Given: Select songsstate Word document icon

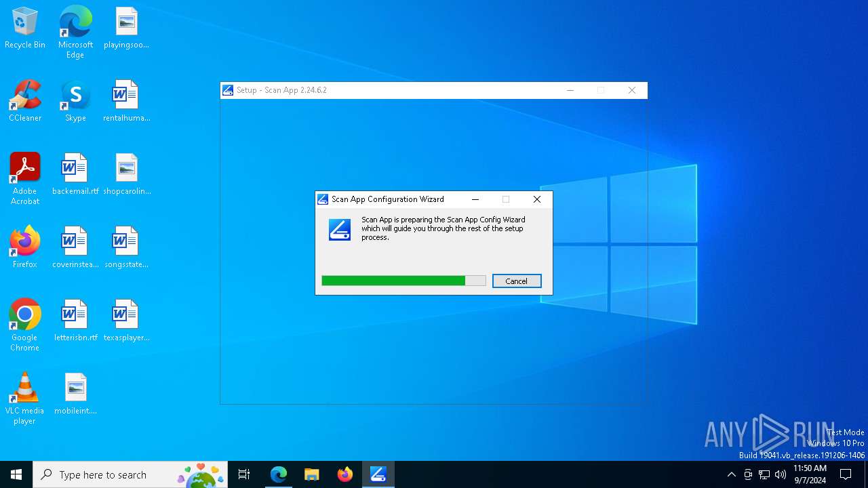Looking at the screenshot, I should pos(126,248).
